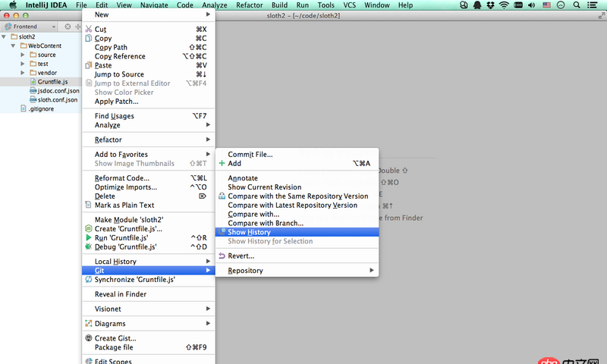Open the Frontend scope dropdown
This screenshot has height=364, width=607.
30,27
